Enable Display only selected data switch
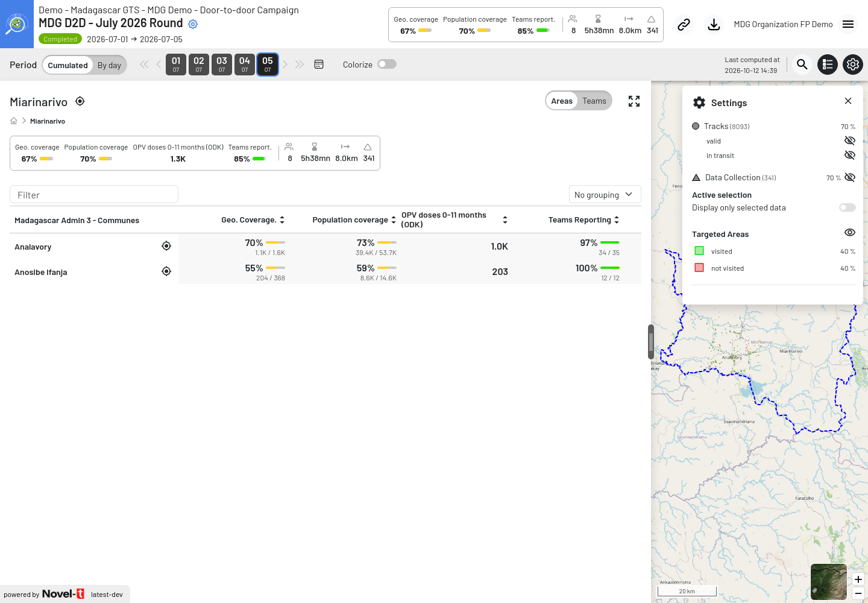 click(x=848, y=207)
